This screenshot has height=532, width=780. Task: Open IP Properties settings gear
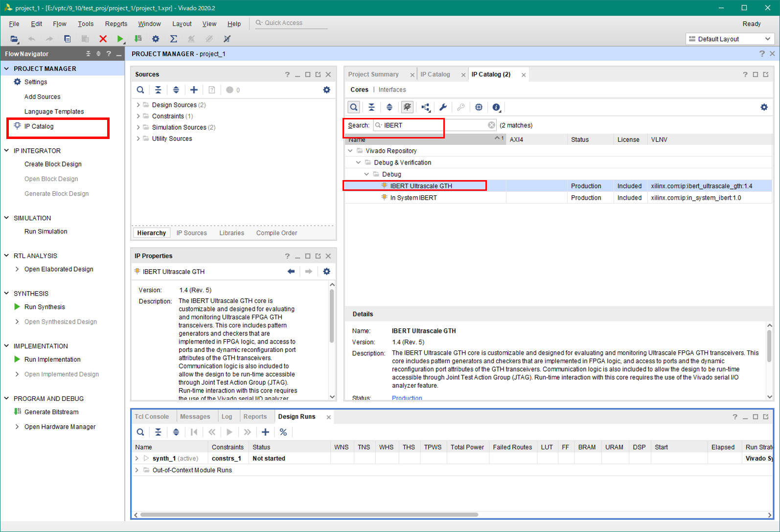326,272
